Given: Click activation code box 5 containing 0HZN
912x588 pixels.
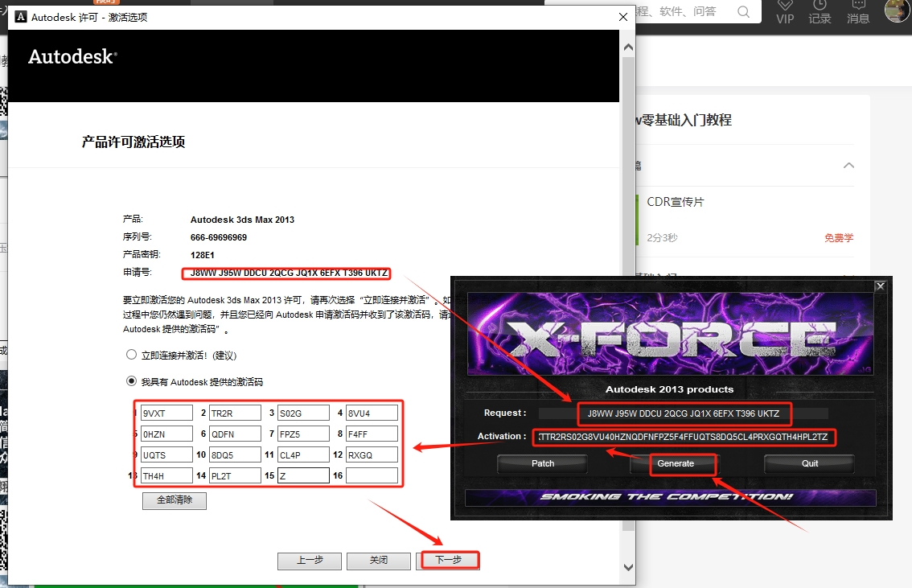Looking at the screenshot, I should pos(166,434).
